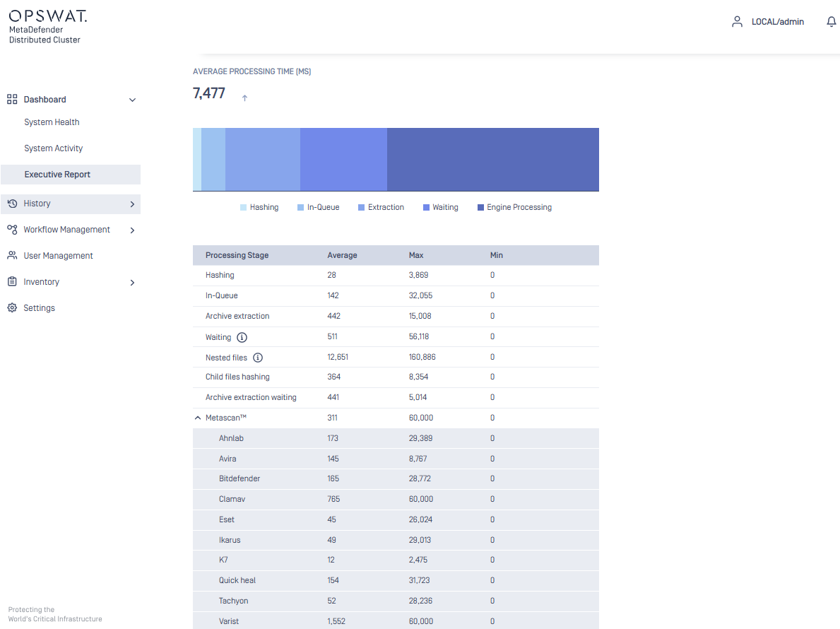Toggle Engine Processing legend item
Screen dimensions: 840x629
[514, 208]
